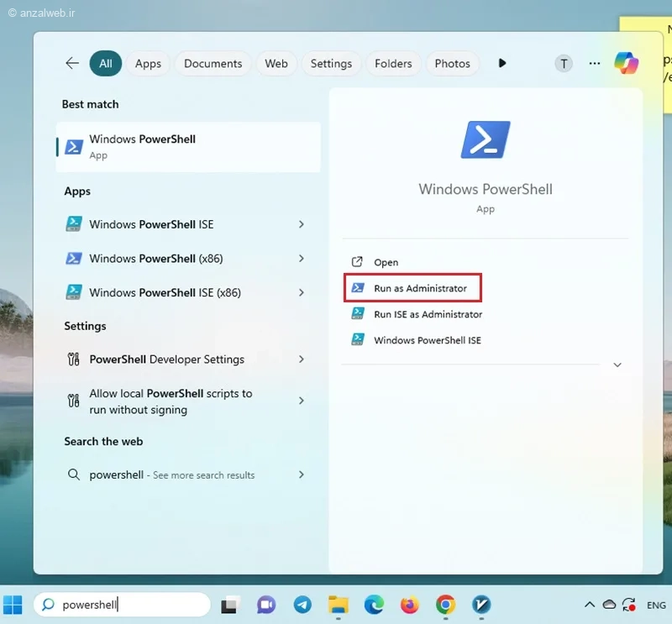Screen dimensions: 672x624
Task: Expand Windows PowerShell ISE result arrow
Action: 302,224
